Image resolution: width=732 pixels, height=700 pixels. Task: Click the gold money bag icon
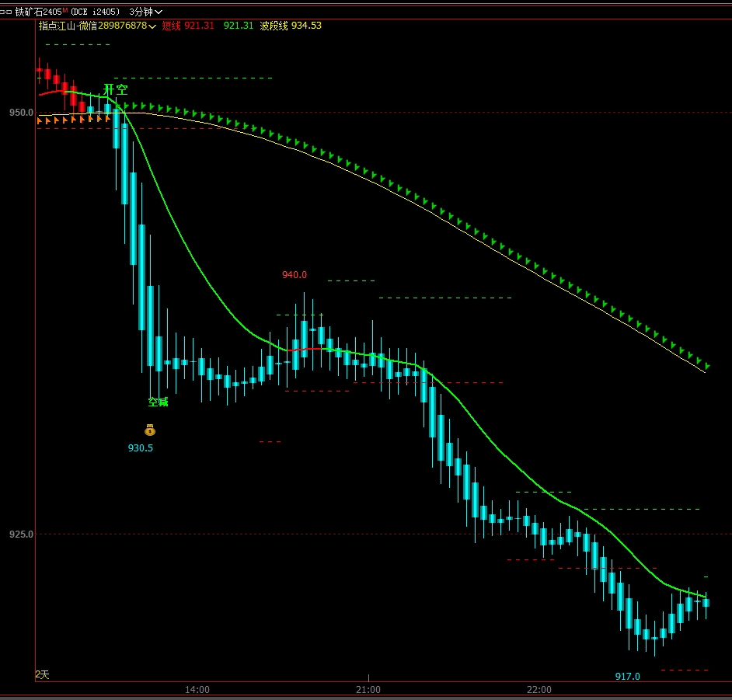click(150, 430)
